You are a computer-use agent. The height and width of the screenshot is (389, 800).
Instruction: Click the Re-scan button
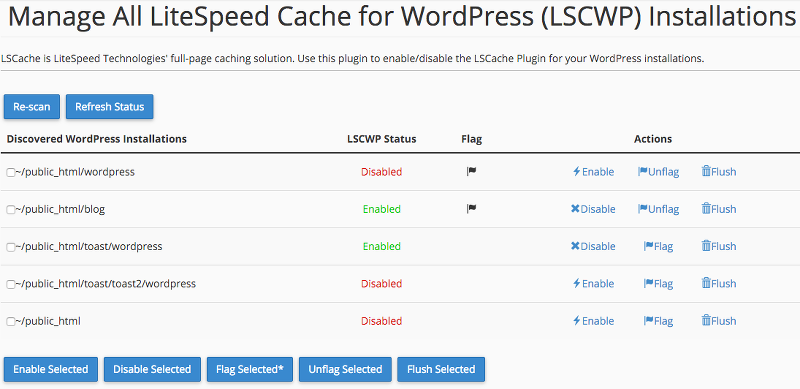[32, 107]
